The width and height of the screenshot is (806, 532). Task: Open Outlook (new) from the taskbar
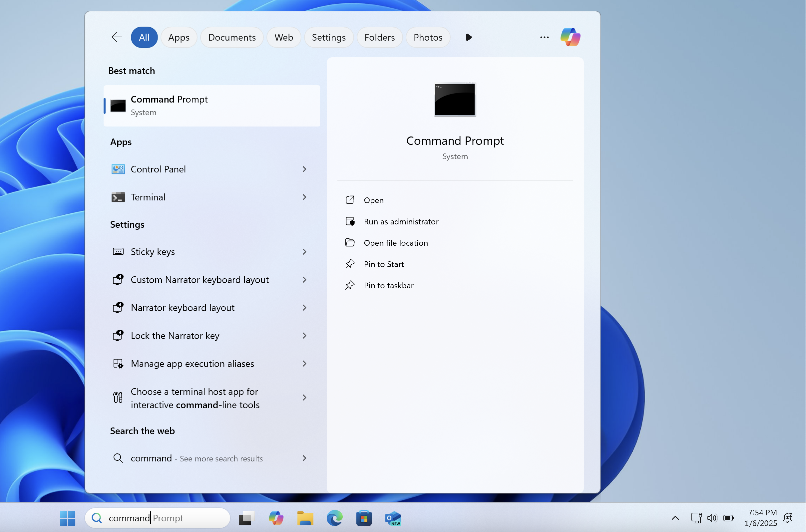pyautogui.click(x=393, y=518)
